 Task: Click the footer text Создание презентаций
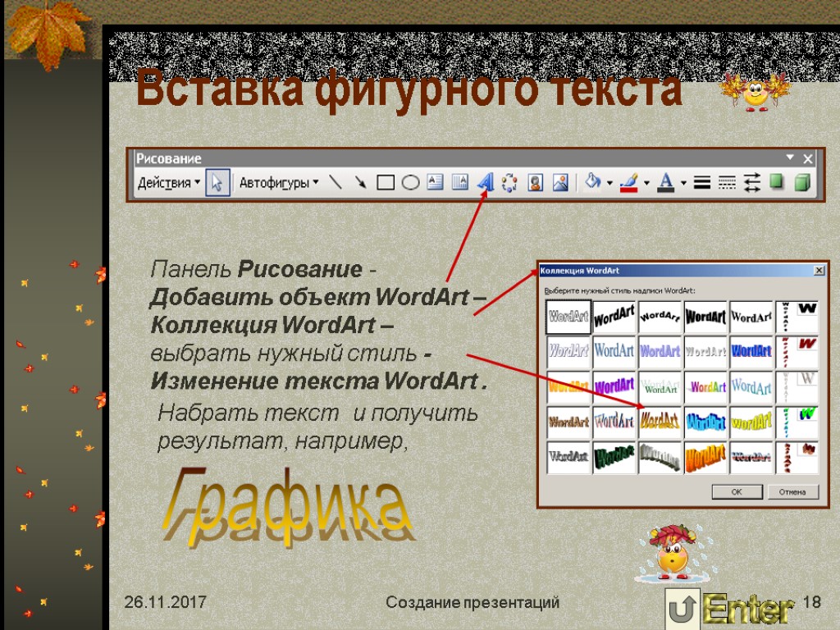pos(472,602)
